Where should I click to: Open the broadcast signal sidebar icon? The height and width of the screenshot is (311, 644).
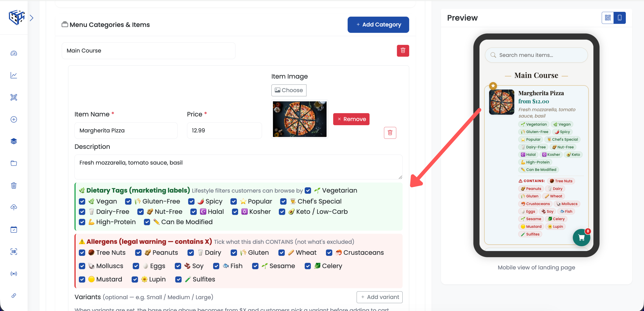(14, 273)
